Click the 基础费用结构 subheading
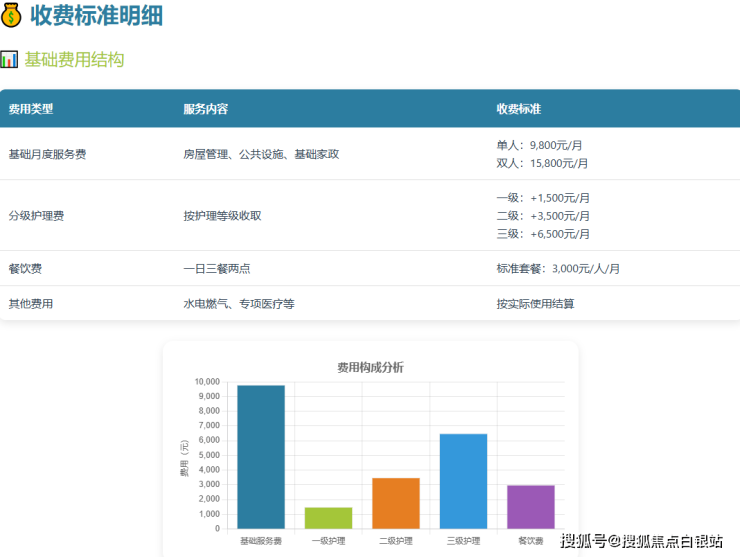 tap(74, 60)
